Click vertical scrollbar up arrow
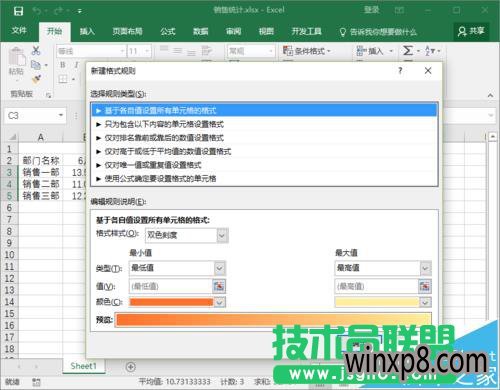 pos(493,136)
